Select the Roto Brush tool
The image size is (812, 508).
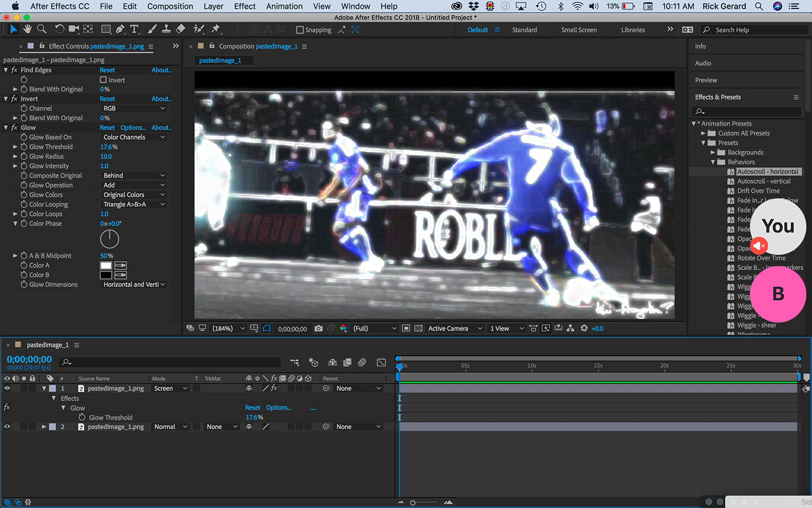198,29
